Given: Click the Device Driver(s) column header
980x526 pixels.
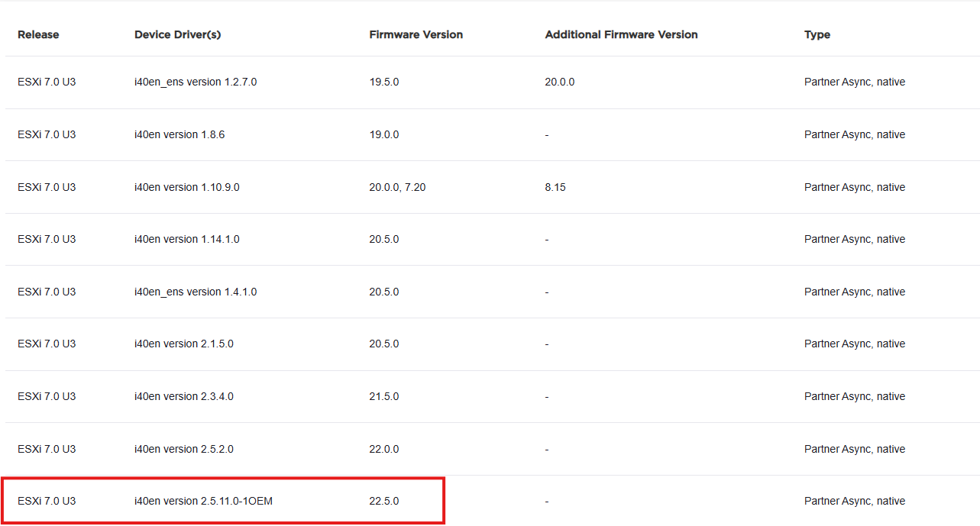Looking at the screenshot, I should [177, 34].
